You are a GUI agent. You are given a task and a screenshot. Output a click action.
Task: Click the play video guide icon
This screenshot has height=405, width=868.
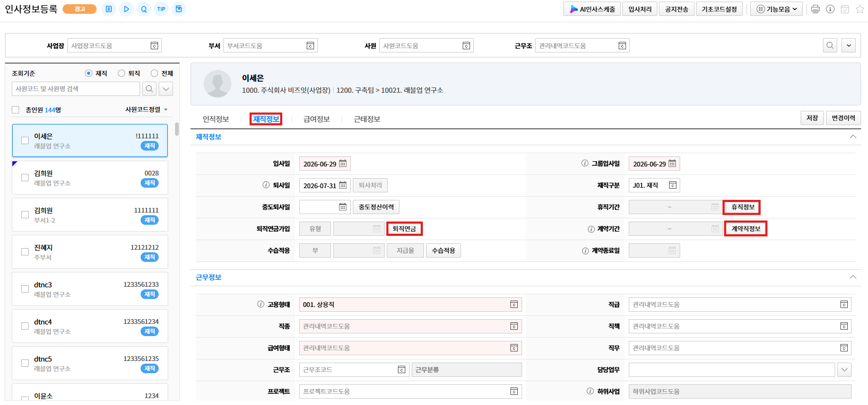point(126,9)
